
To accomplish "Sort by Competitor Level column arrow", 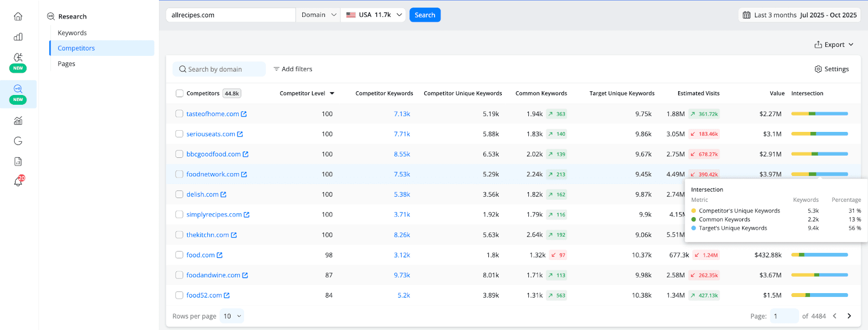I will pyautogui.click(x=332, y=93).
